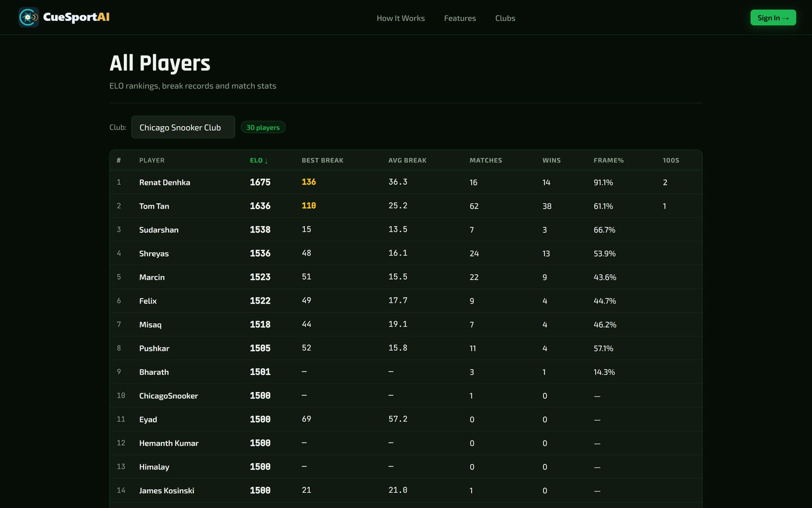This screenshot has width=812, height=508.
Task: Open player Eyad
Action: (148, 420)
